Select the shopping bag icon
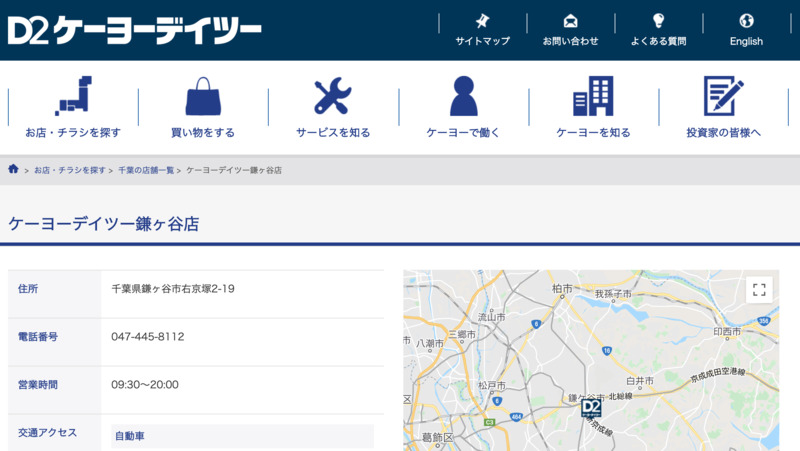 coord(203,96)
